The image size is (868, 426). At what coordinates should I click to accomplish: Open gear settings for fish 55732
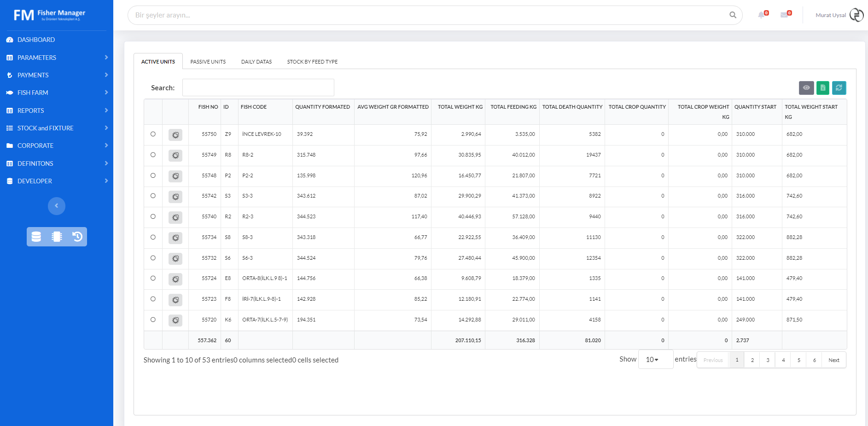175,259
